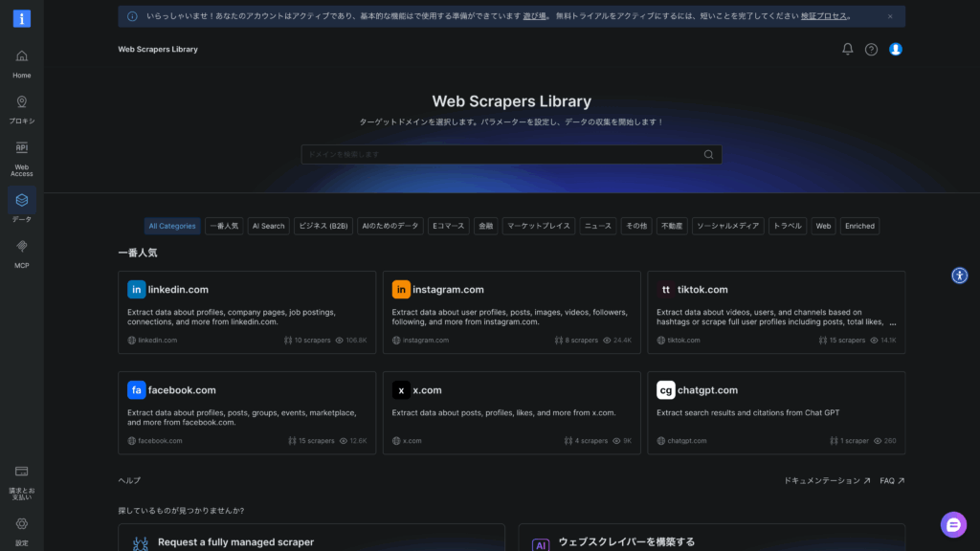Open the user profile avatar
This screenshot has width=980, height=551.
(x=895, y=49)
